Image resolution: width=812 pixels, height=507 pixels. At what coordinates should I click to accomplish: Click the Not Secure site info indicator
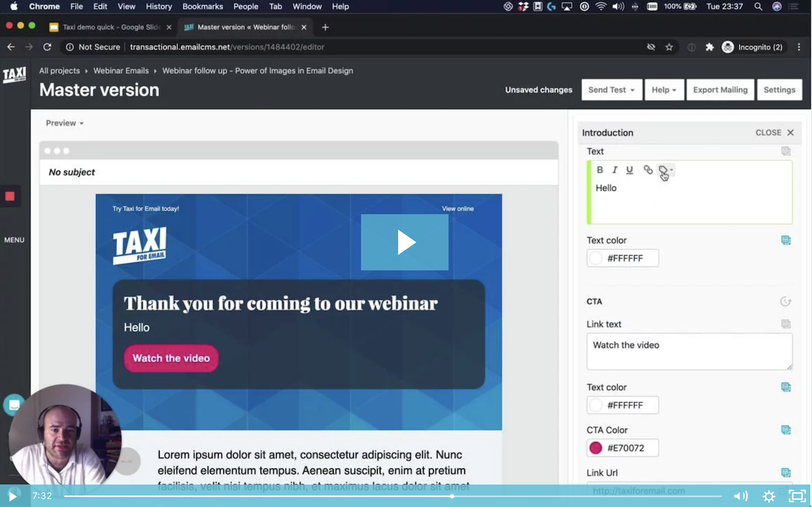(x=93, y=47)
